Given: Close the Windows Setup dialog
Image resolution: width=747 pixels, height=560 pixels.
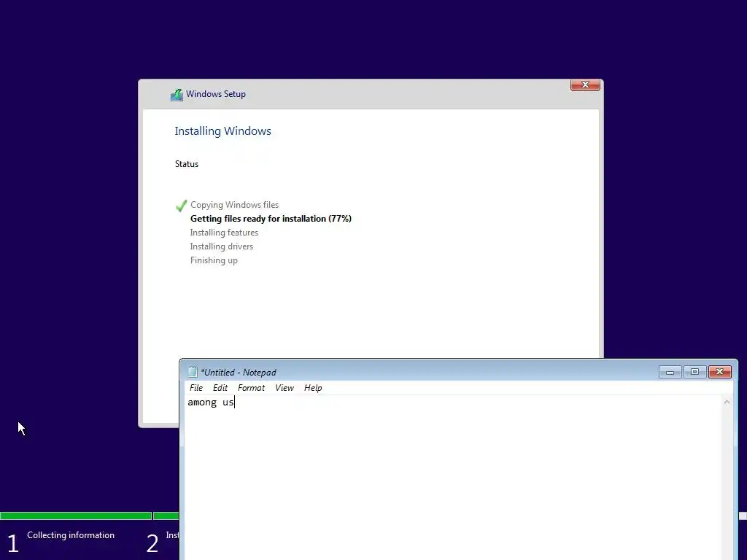Looking at the screenshot, I should [x=585, y=85].
